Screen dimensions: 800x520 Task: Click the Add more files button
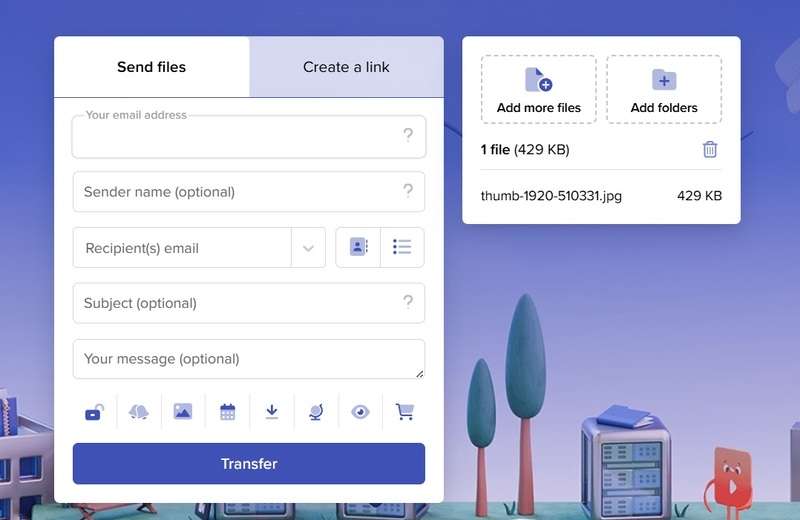[539, 89]
